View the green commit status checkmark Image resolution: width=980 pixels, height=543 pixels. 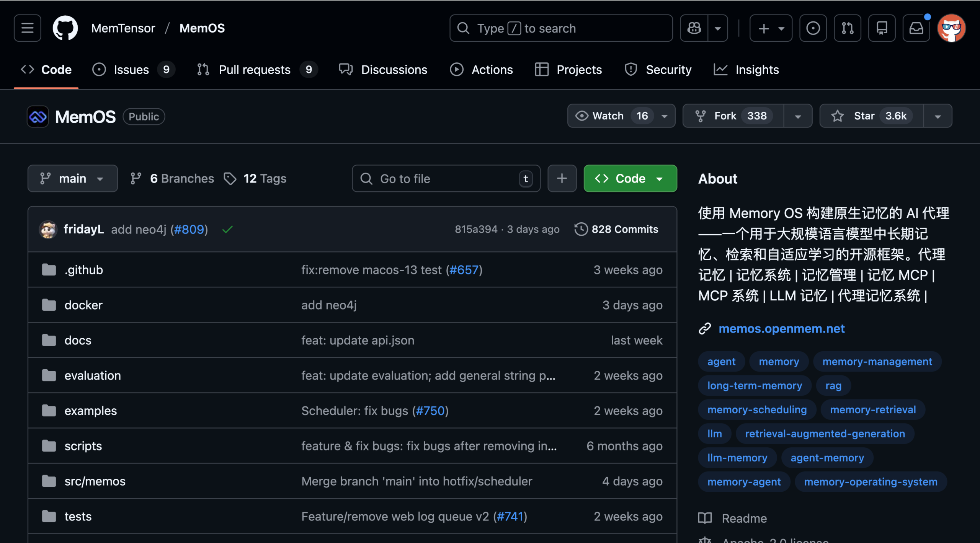tap(227, 229)
